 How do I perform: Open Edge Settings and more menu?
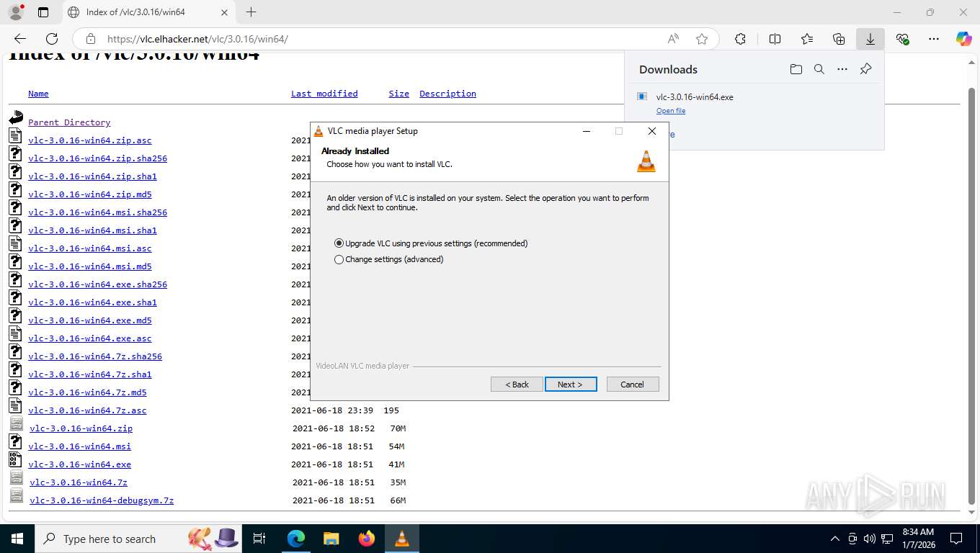click(934, 39)
